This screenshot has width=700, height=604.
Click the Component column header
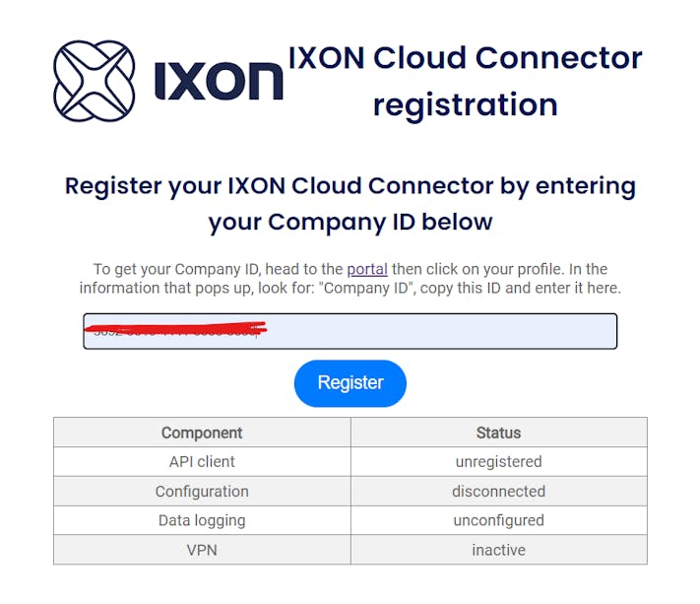pos(202,433)
